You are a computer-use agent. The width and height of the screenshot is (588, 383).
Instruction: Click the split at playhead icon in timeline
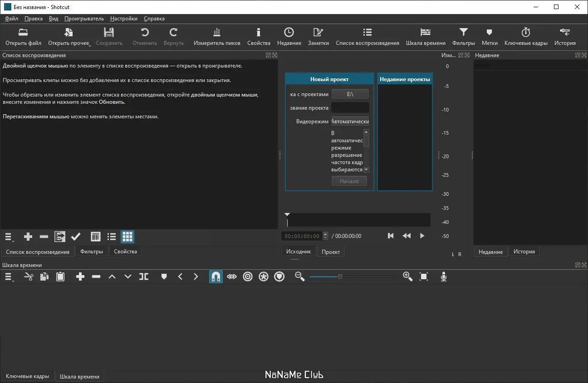coord(144,276)
